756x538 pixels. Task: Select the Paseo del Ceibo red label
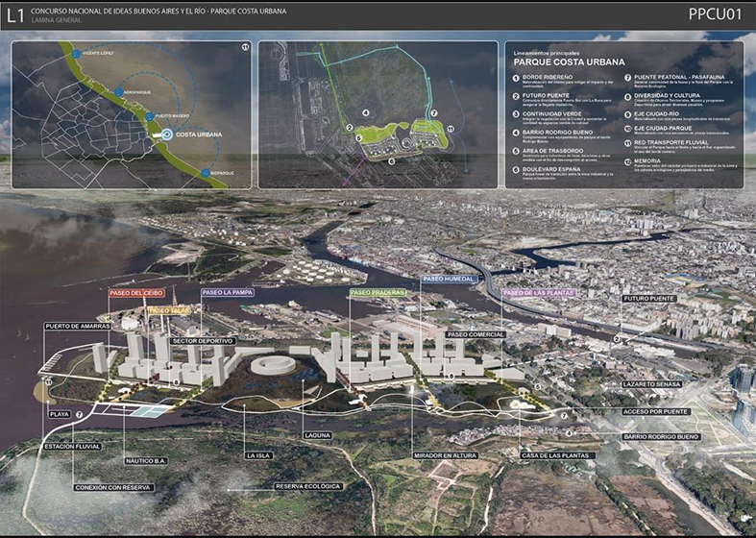[x=136, y=292]
